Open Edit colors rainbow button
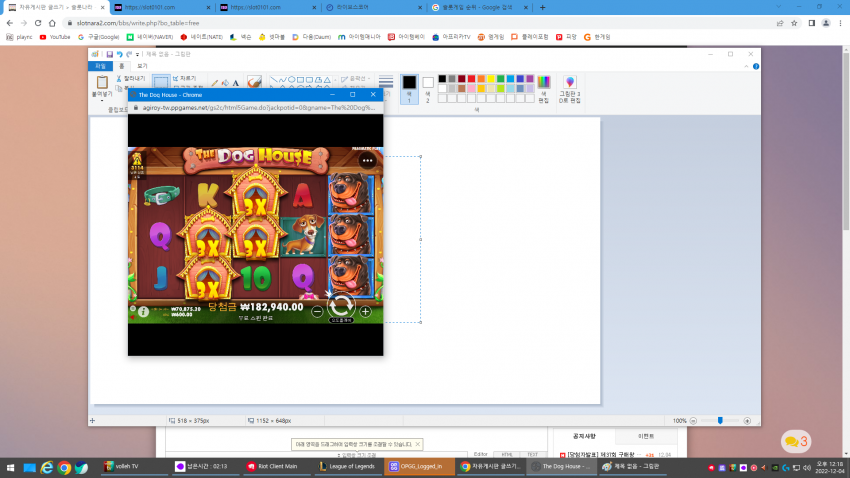The image size is (850, 478). click(544, 88)
